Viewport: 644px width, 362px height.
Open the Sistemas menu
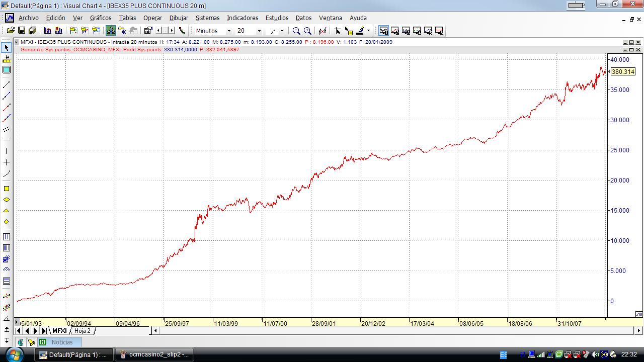[208, 18]
